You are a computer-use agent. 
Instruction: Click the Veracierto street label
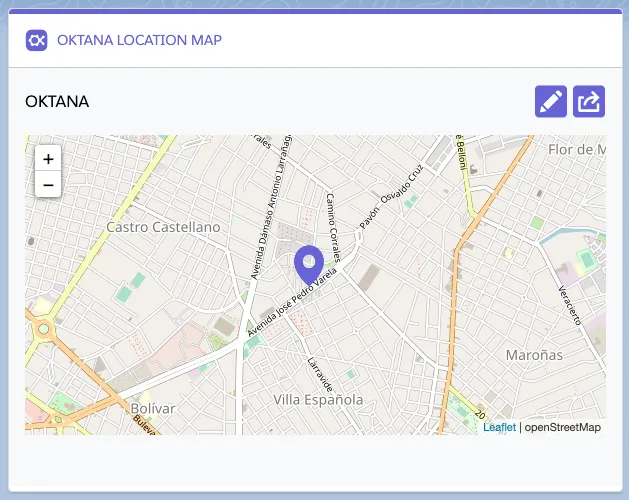click(570, 305)
